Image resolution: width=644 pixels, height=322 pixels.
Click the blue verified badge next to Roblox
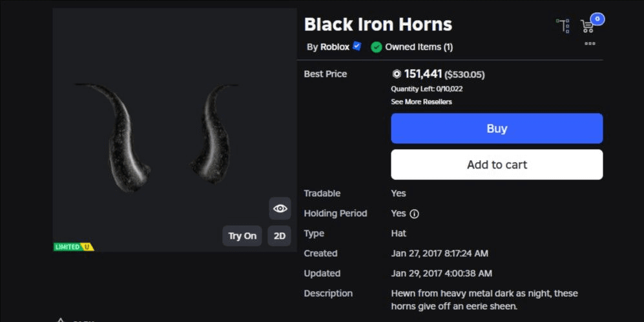[357, 46]
